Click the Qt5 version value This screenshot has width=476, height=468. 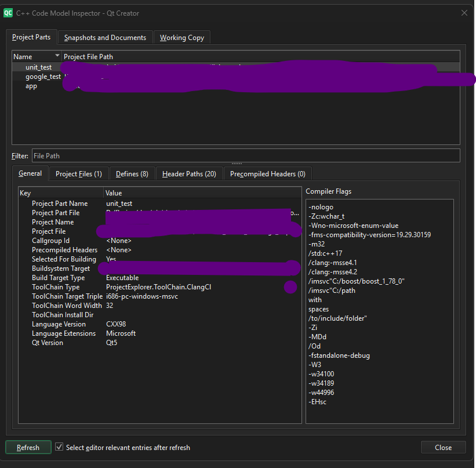[111, 343]
